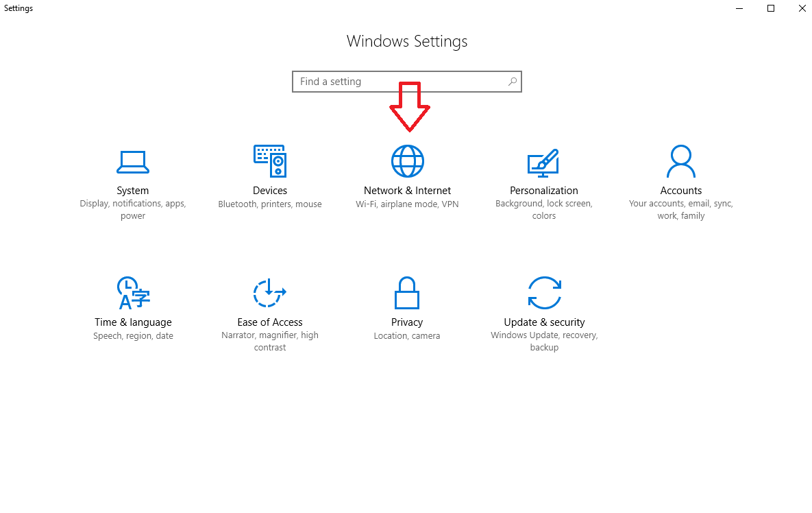
Task: Click the Privacy label
Action: pyautogui.click(x=407, y=322)
